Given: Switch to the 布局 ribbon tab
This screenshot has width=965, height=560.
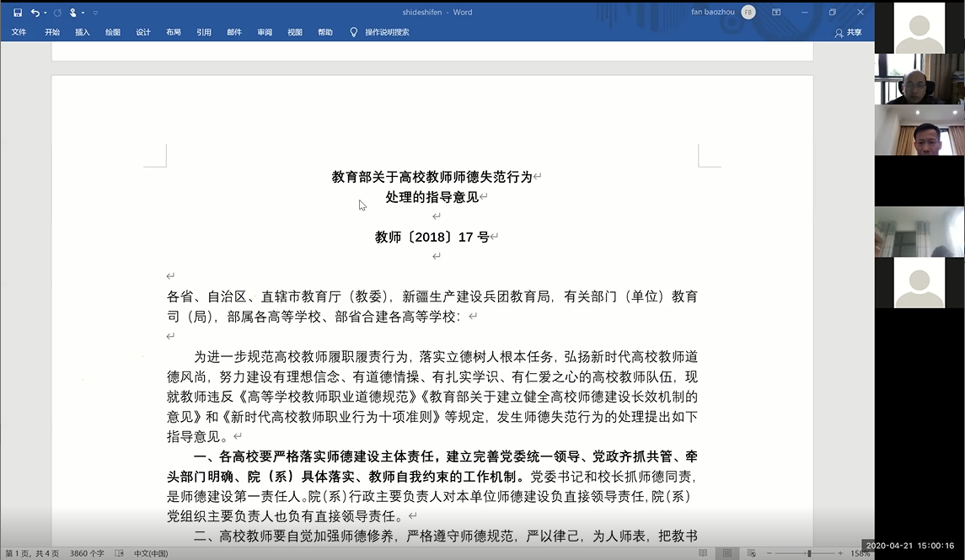Looking at the screenshot, I should coord(174,32).
